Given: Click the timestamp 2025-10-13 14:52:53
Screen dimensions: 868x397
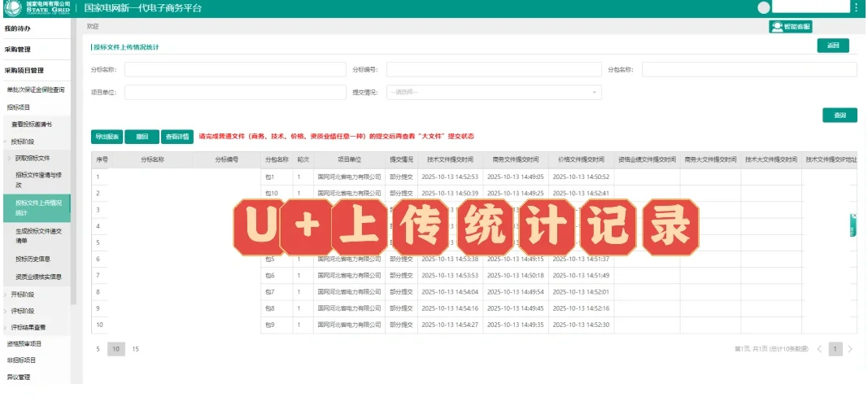Looking at the screenshot, I should pyautogui.click(x=450, y=177).
